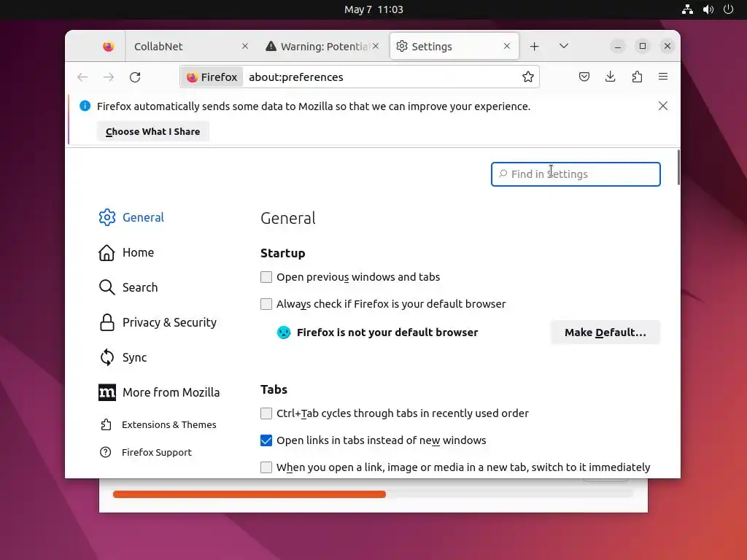Image resolution: width=747 pixels, height=560 pixels.
Task: Click the Firefox identity icon in address bar
Action: click(212, 77)
